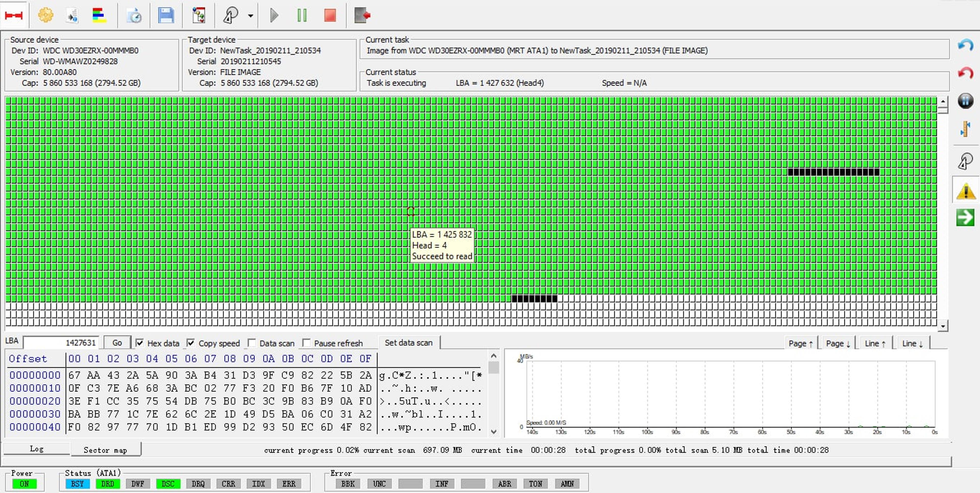This screenshot has height=493, width=980.
Task: Click the AMN error indicator
Action: (x=567, y=484)
